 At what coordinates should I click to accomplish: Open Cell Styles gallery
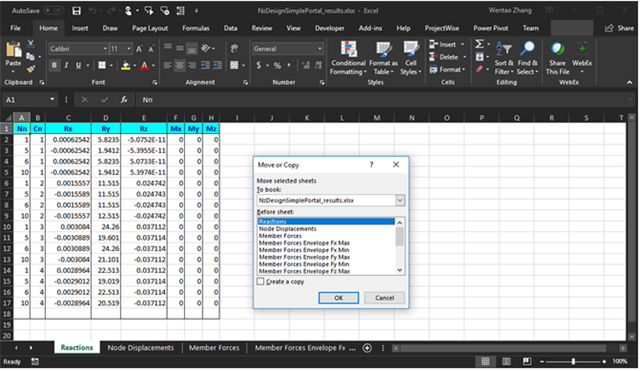pyautogui.click(x=410, y=58)
